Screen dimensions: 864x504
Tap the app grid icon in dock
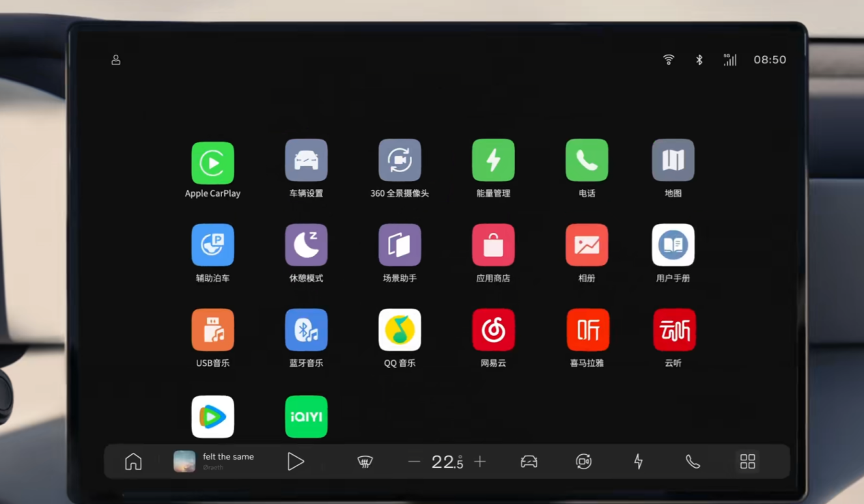(748, 462)
